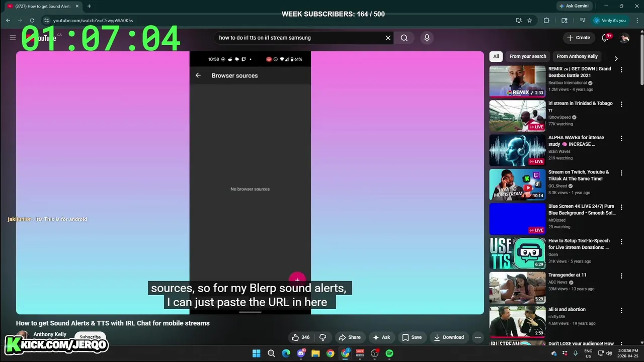
Task: Open the Transgender at 11 thumbnail
Action: click(517, 287)
